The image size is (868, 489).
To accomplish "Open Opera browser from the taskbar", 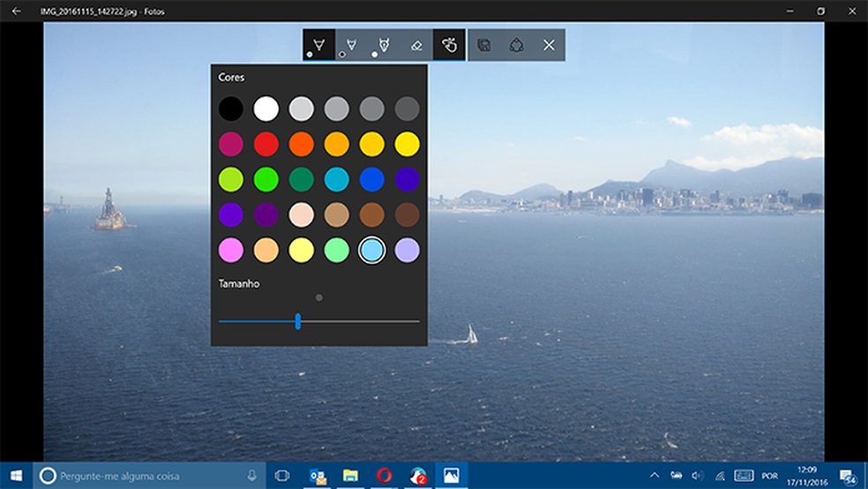I will [x=385, y=476].
